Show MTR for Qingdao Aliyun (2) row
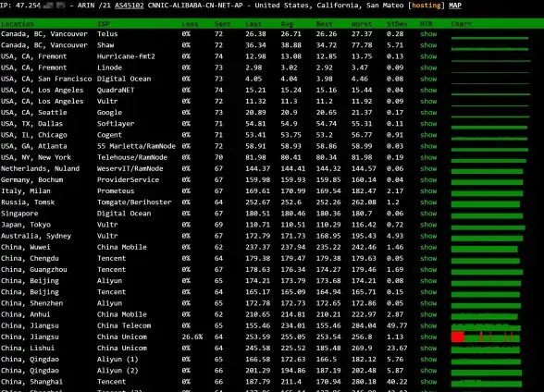This screenshot has height=392, width=544. point(428,370)
